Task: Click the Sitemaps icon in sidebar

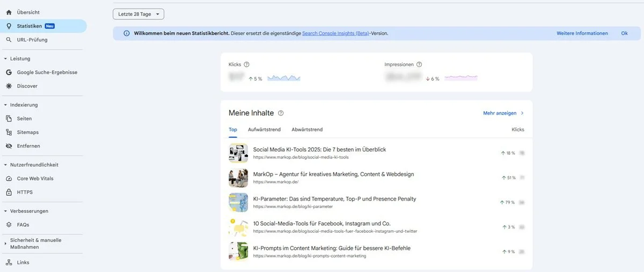Action: click(9, 132)
